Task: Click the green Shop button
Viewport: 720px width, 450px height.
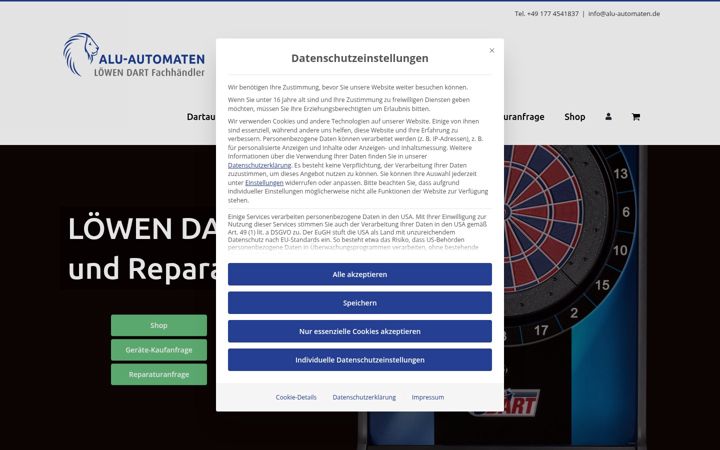Action: coord(159,326)
